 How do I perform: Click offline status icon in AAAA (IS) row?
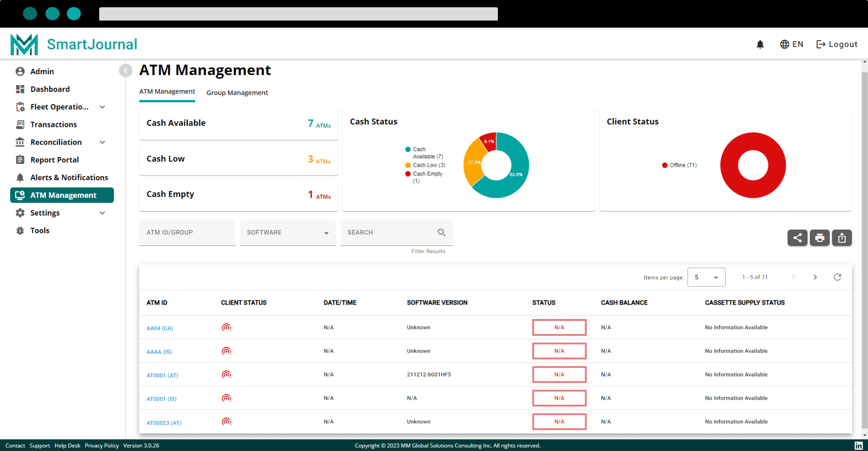tap(226, 351)
